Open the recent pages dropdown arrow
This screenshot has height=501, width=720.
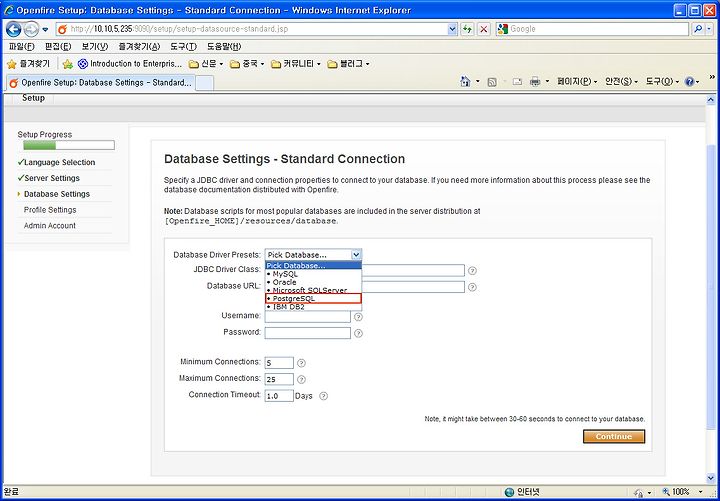pos(45,29)
